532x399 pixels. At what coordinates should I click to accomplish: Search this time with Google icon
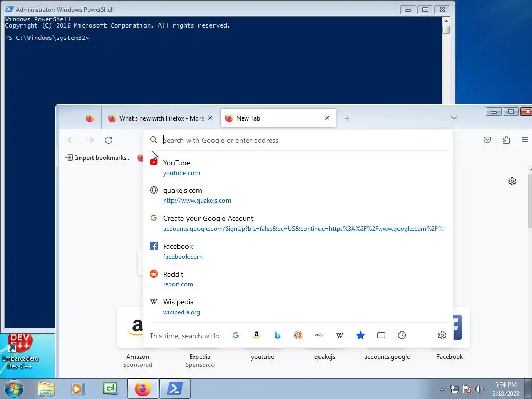(236, 335)
